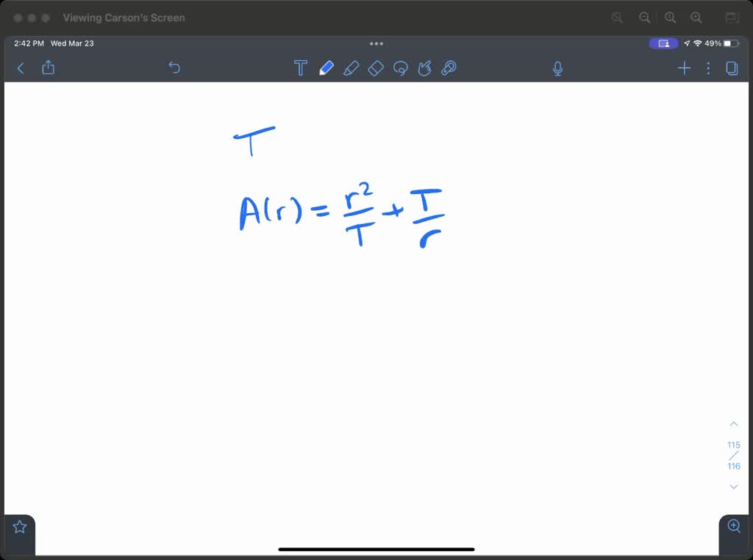The image size is (753, 560).
Task: Go back with the left arrow
Action: (x=20, y=68)
